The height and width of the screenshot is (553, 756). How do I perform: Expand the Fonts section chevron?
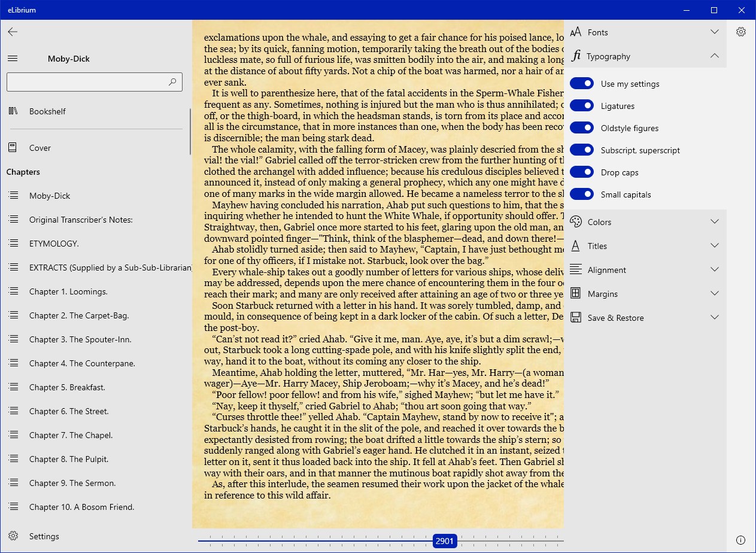tap(714, 32)
